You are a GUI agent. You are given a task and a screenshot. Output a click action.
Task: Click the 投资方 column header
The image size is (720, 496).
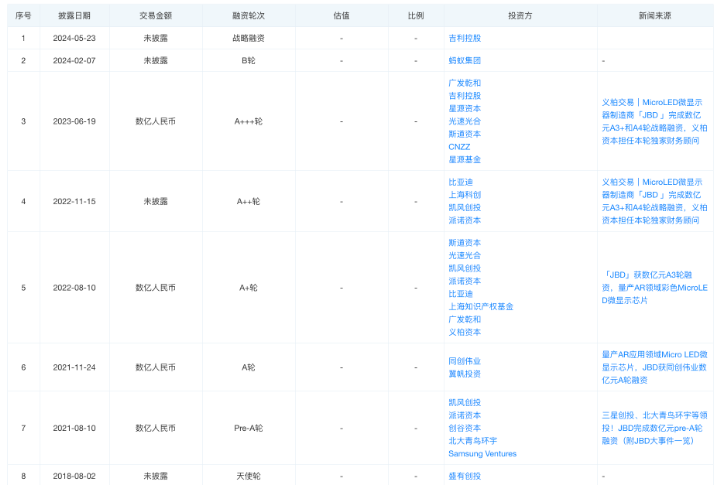[520, 16]
